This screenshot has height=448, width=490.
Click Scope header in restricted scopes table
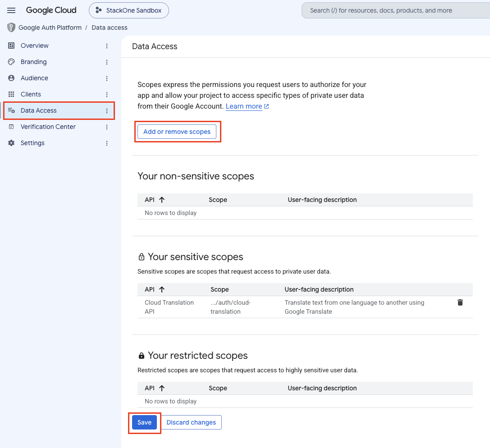coord(218,389)
